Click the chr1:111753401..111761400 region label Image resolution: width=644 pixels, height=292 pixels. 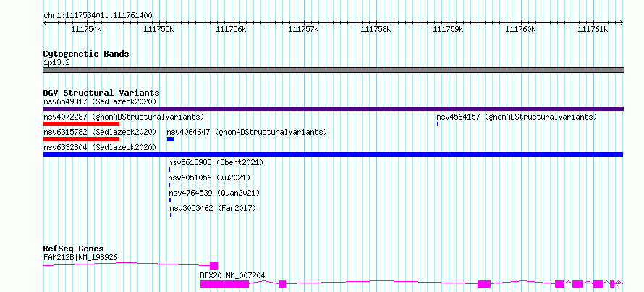(98, 16)
